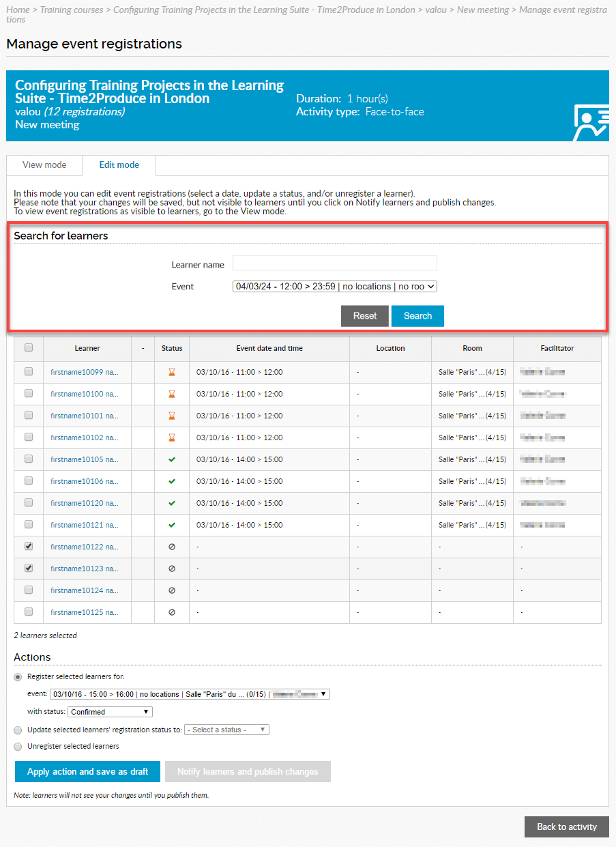Select 'Update selected learners' registration status' radio
The height and width of the screenshot is (847, 616).
18,730
